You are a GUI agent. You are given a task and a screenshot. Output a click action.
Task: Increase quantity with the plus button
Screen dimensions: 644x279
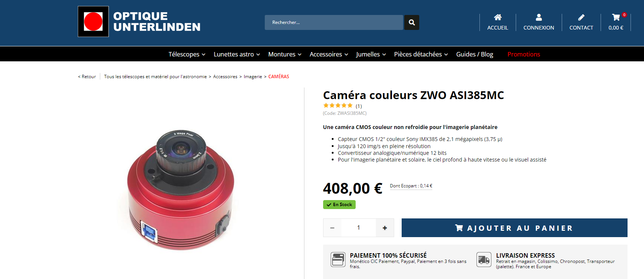[384, 228]
